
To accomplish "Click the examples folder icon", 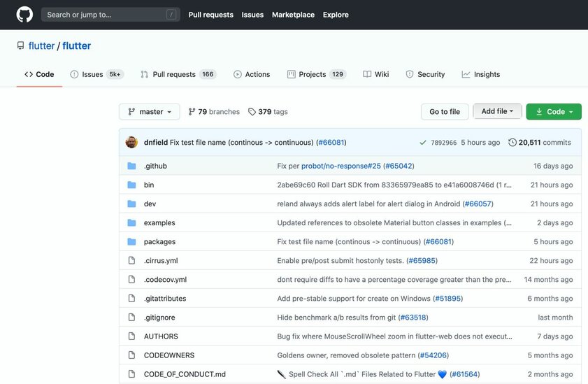I will point(131,222).
